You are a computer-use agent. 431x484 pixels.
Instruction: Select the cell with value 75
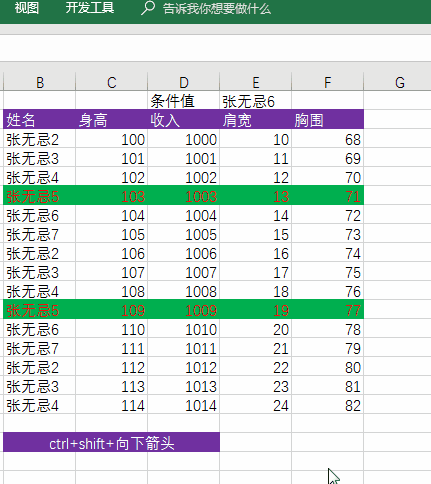pyautogui.click(x=328, y=272)
